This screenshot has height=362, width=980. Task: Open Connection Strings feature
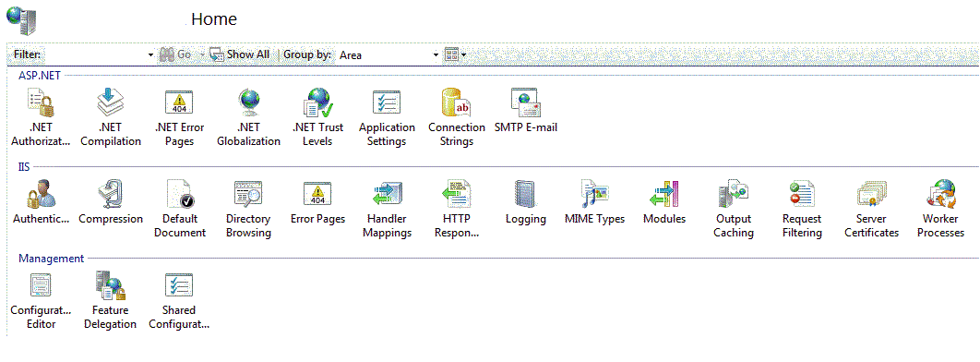pyautogui.click(x=456, y=117)
